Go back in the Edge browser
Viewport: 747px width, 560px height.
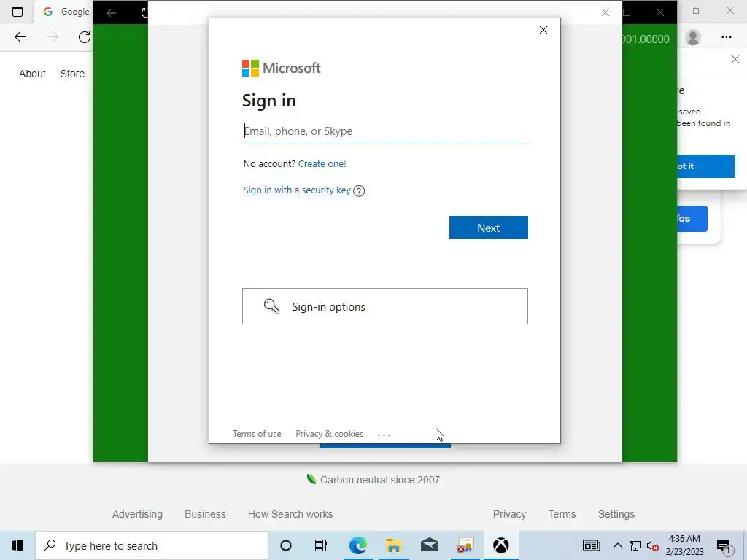(x=20, y=37)
